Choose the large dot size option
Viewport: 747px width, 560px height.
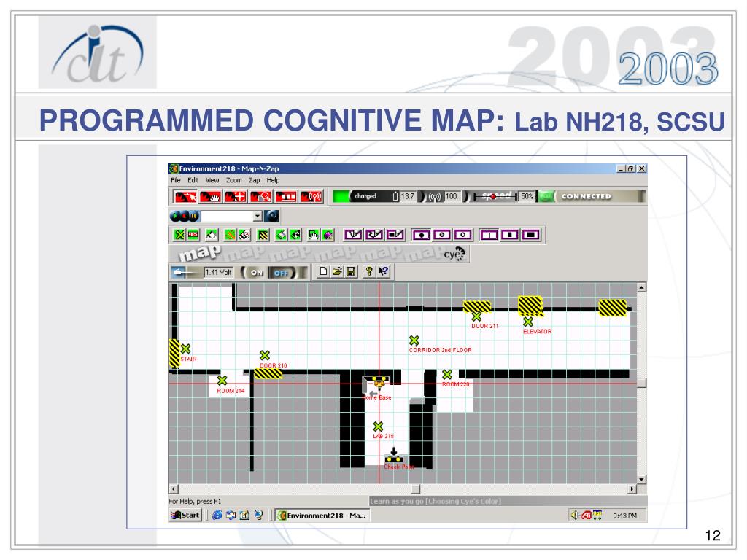pos(421,235)
